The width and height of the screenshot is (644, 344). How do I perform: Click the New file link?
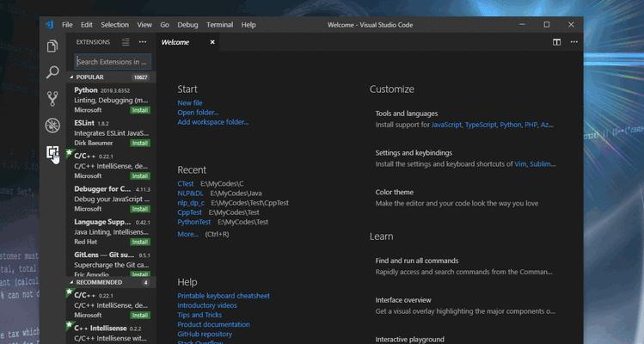coord(190,102)
